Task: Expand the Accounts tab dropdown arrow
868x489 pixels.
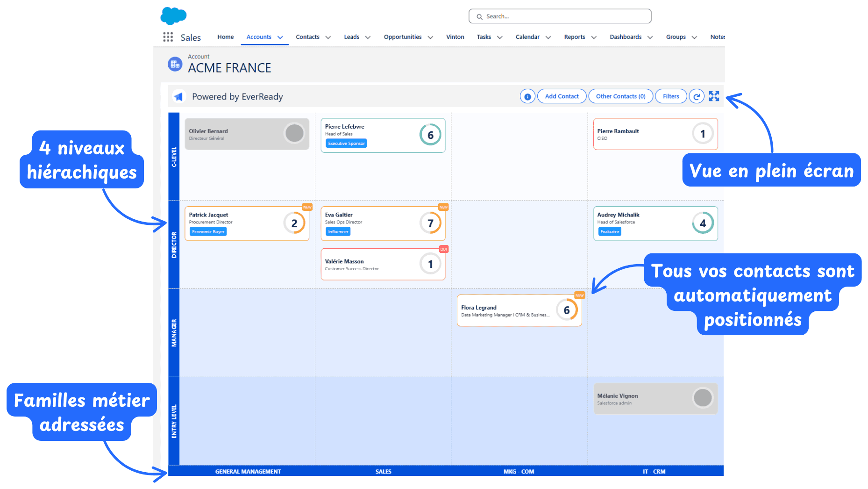Action: point(280,37)
